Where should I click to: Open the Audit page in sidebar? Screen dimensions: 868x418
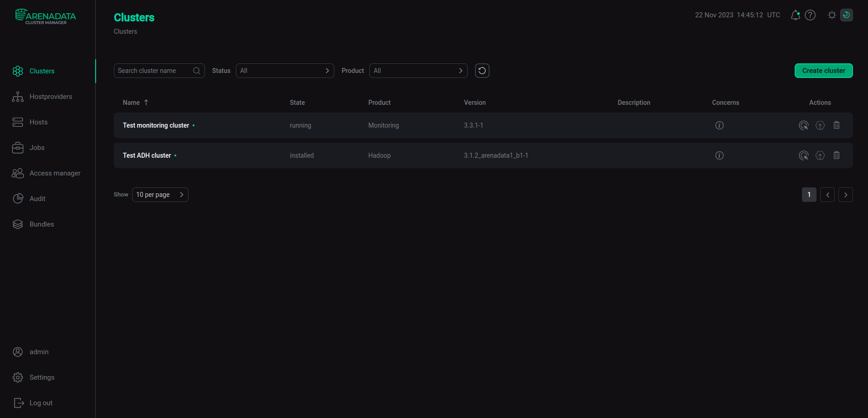coord(37,199)
